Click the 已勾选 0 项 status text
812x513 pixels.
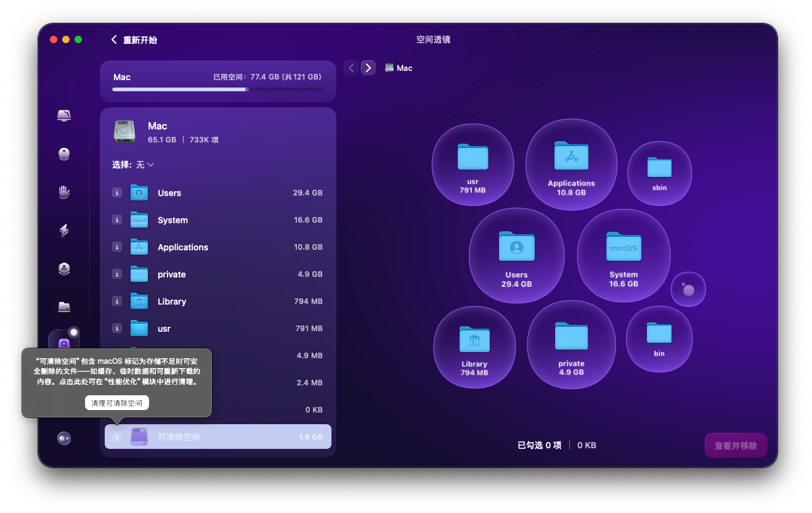tap(539, 445)
